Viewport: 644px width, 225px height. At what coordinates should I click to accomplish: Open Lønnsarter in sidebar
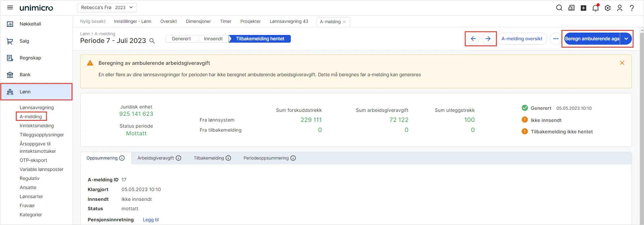coord(31,196)
